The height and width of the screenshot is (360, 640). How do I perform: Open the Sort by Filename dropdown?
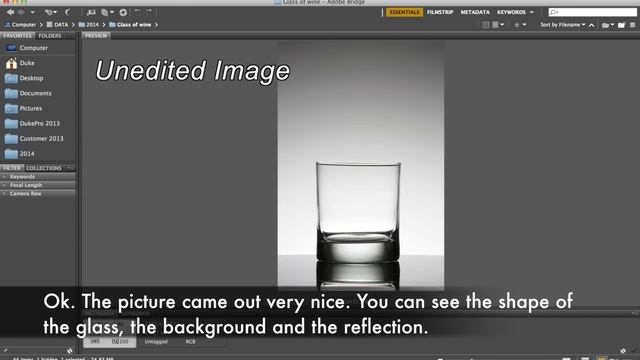(x=562, y=25)
